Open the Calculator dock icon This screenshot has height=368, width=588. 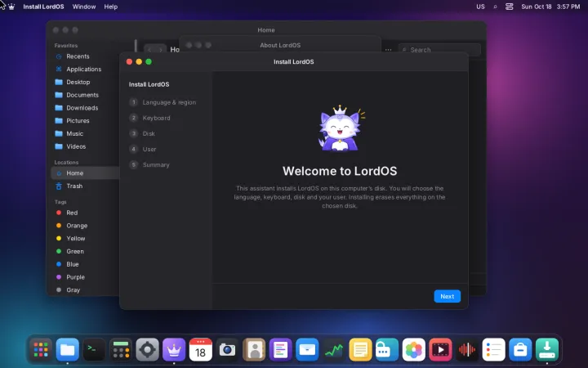[121, 350]
